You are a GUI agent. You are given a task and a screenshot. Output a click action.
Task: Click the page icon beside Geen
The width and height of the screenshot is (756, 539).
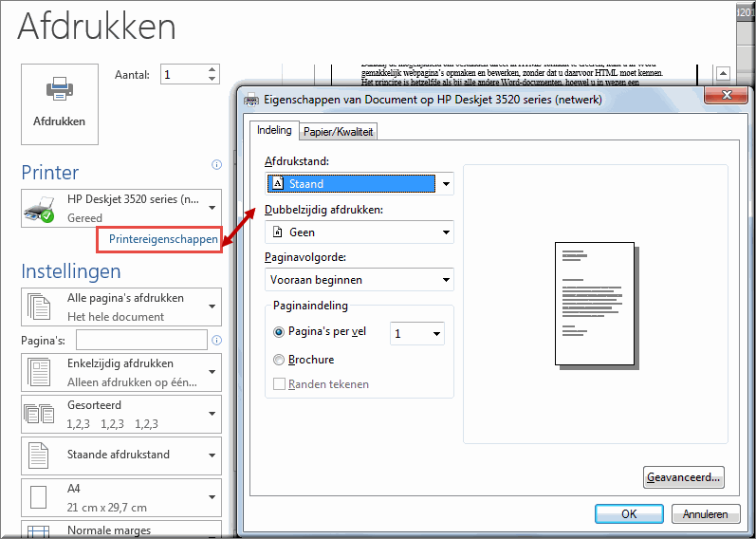[277, 232]
